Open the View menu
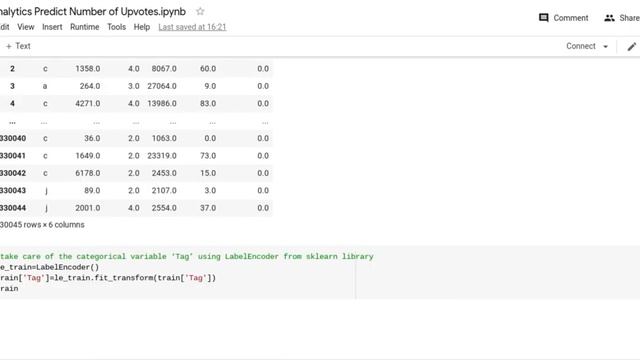 click(x=26, y=27)
